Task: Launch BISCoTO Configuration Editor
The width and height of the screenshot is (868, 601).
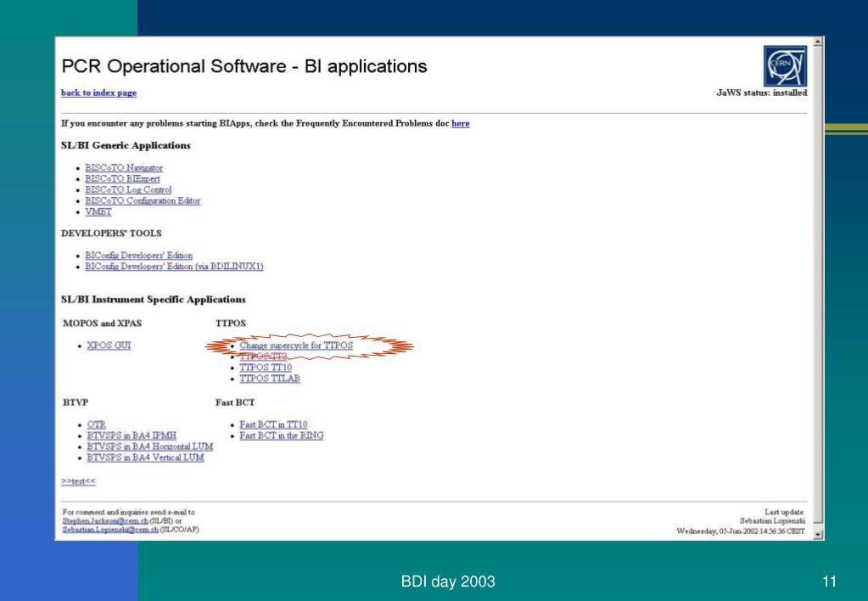Action: pos(143,200)
